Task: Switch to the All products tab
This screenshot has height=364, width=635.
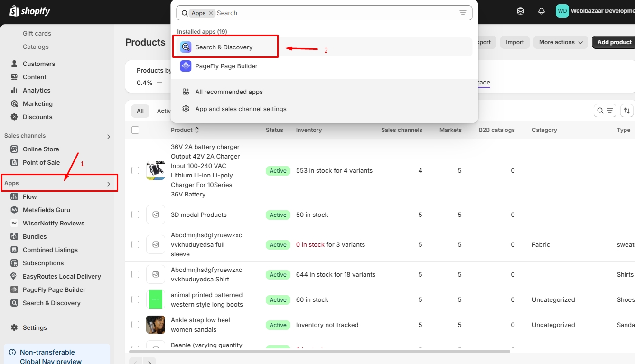Action: 140,111
